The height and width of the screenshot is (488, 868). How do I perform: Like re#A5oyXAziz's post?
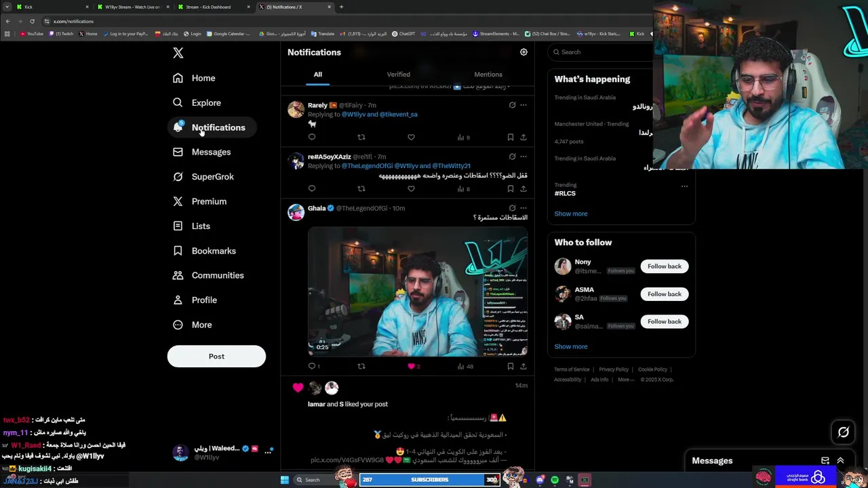click(411, 188)
